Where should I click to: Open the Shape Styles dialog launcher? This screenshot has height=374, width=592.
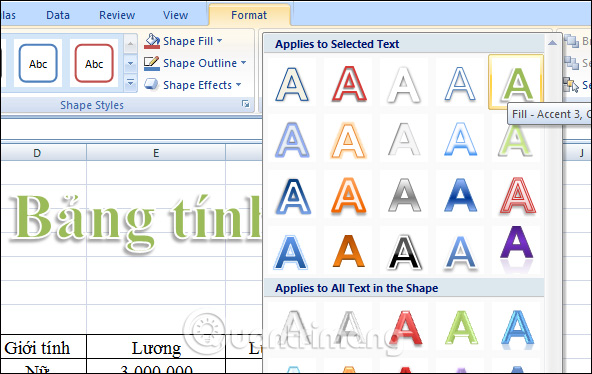246,104
